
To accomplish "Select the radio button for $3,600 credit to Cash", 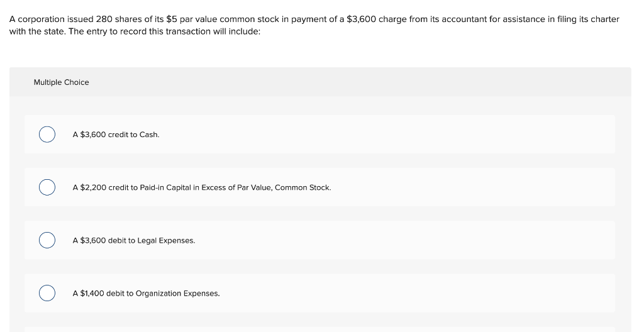I will pyautogui.click(x=47, y=135).
